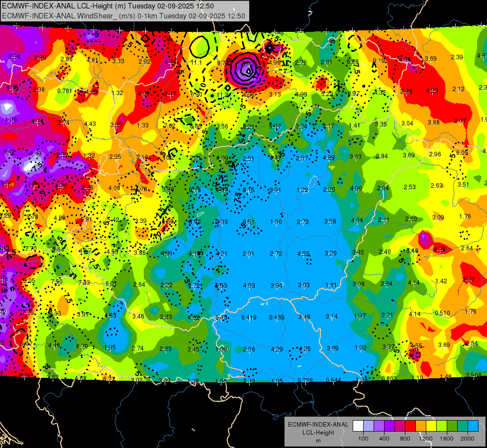The width and height of the screenshot is (487, 448).
Task: Click the wind shear value 0.644
Action: click(x=334, y=380)
